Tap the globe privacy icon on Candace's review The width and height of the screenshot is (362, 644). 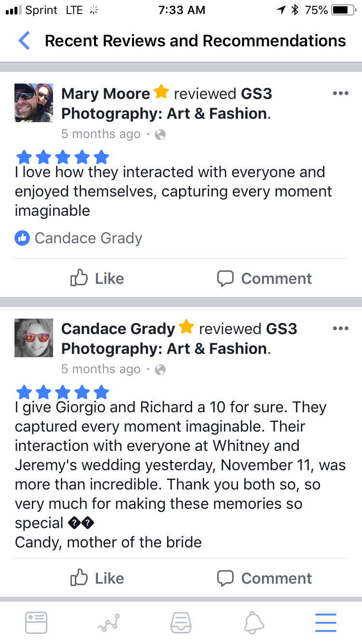point(160,370)
